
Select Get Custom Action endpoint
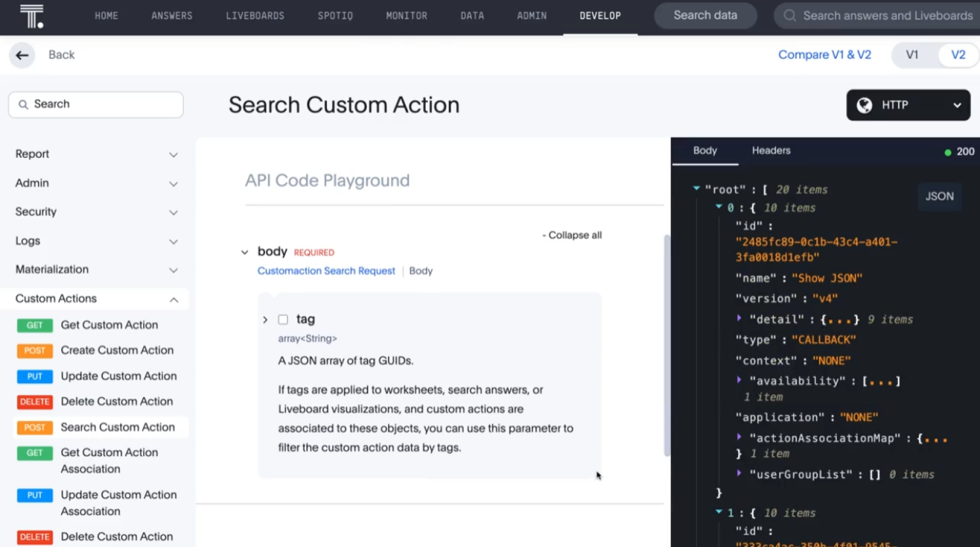coord(110,325)
